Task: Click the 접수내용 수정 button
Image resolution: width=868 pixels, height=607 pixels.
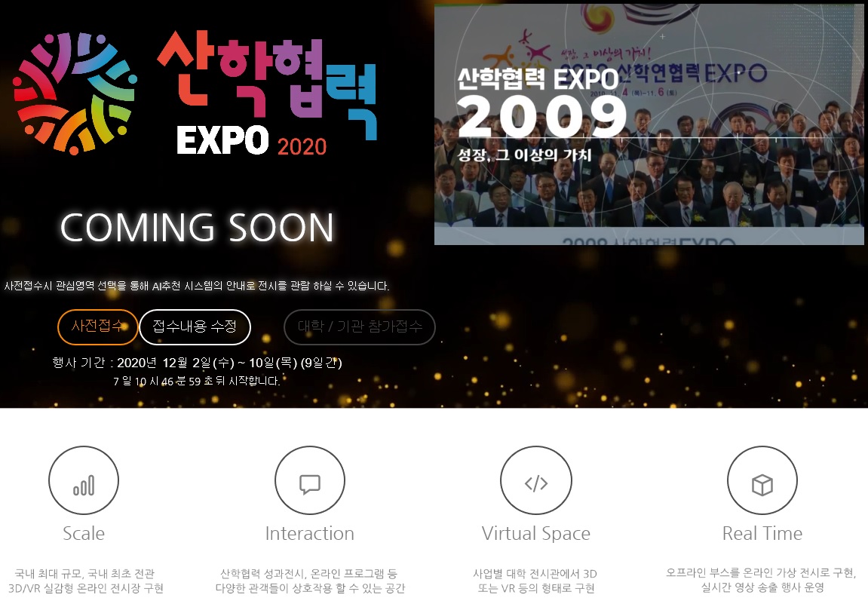Action: [x=195, y=326]
